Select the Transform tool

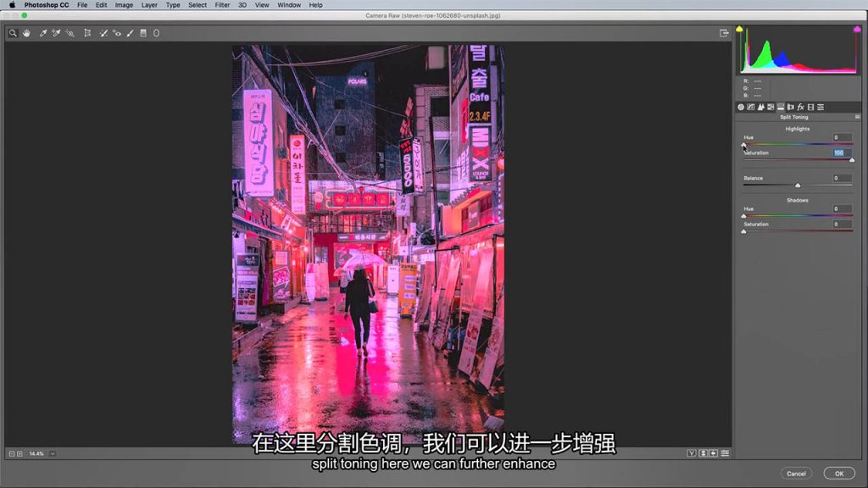(x=87, y=33)
